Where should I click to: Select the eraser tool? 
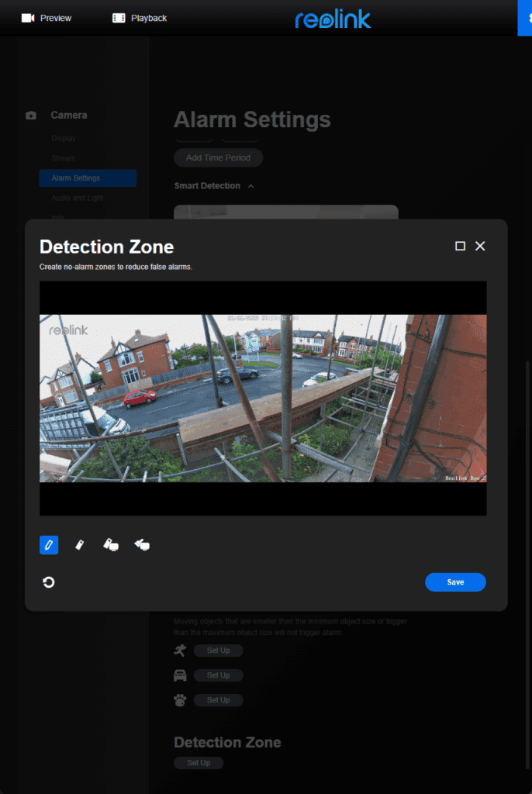coord(79,545)
